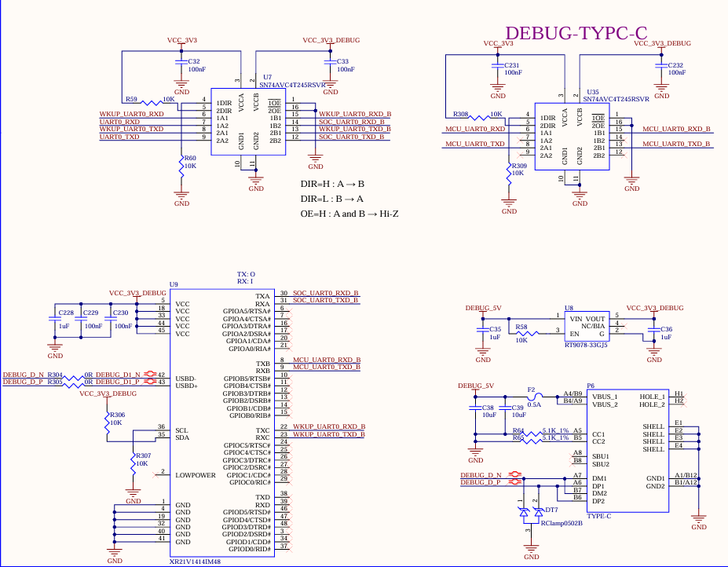Select the DEBUG_D1_N test point marker
The width and height of the screenshot is (728, 567).
(x=150, y=373)
